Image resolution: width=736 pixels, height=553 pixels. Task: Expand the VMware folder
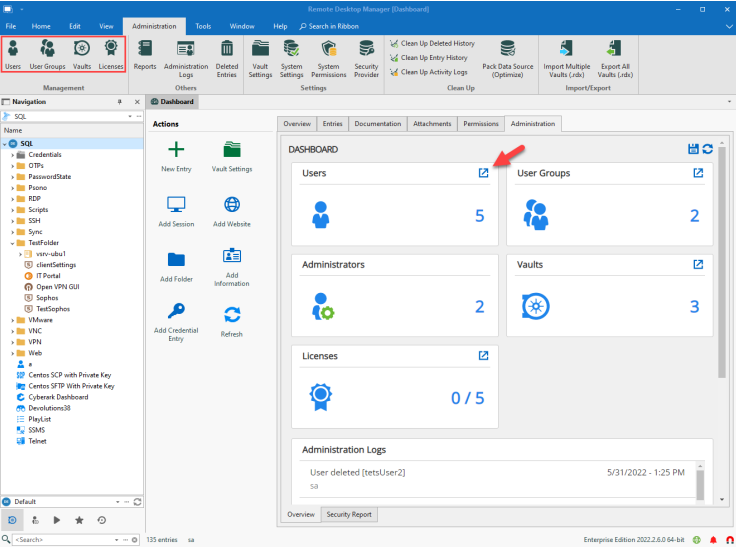point(13,320)
